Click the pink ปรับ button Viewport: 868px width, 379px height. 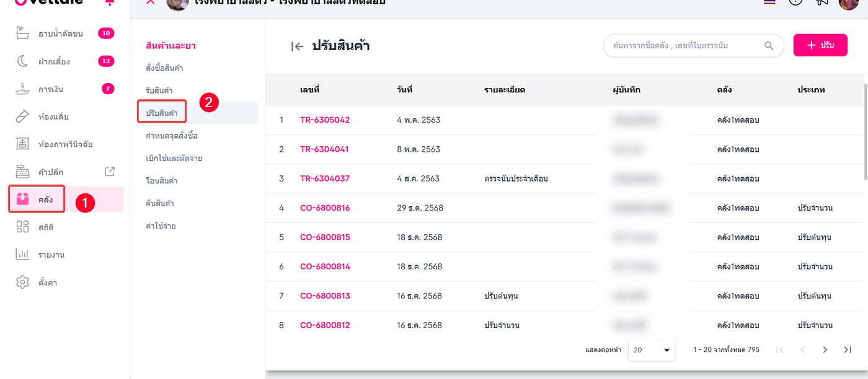click(820, 45)
